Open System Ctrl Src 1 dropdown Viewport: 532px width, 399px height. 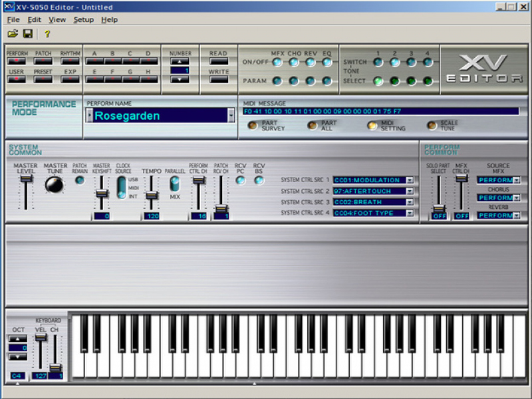click(410, 180)
